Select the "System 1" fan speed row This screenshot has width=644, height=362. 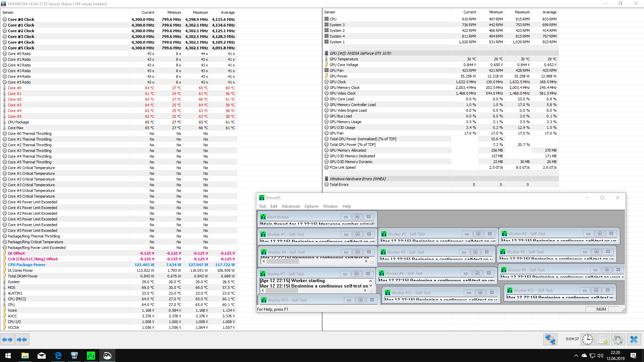pyautogui.click(x=441, y=42)
